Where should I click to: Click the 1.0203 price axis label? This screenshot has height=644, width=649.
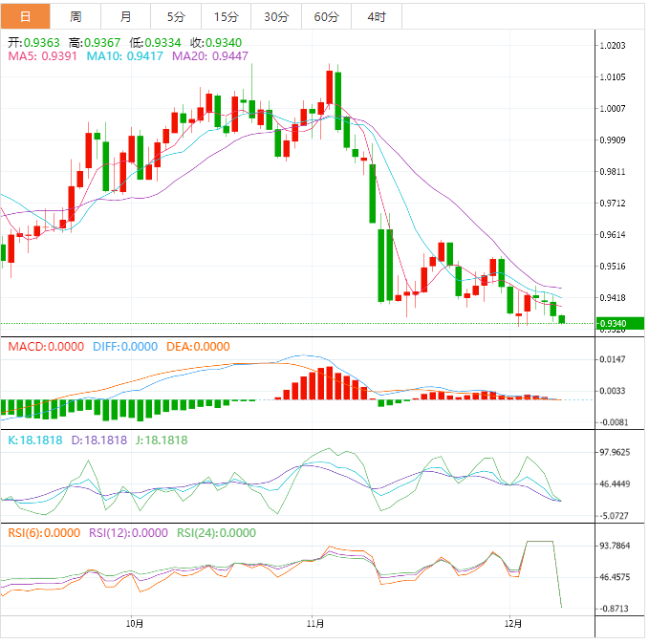tap(612, 46)
